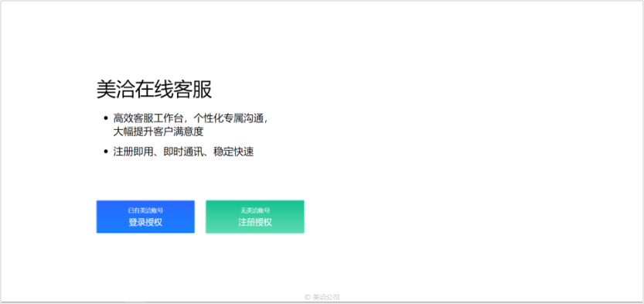
Task: Click the green 注册授权 button
Action: pyautogui.click(x=255, y=217)
